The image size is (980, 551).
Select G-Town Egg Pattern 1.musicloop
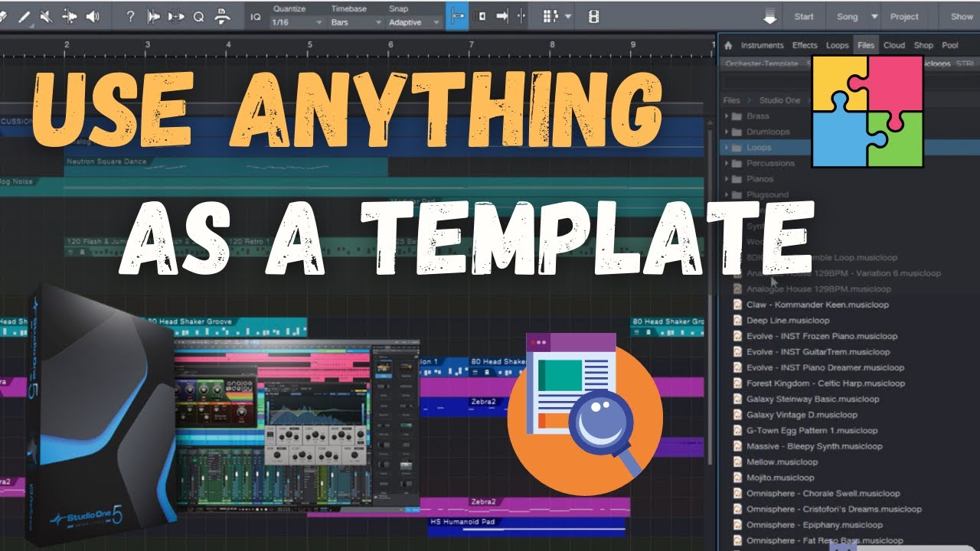click(812, 430)
